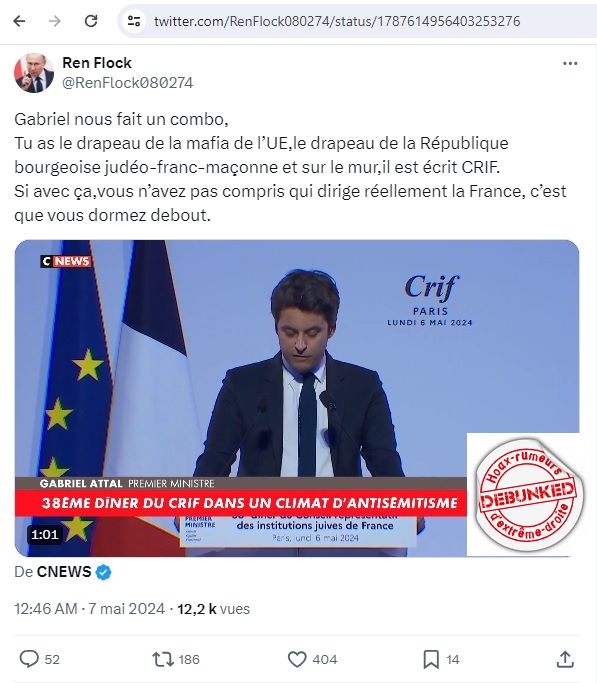This screenshot has height=683, width=597.
Task: Repost the tweet with the retweet icon
Action: (162, 659)
